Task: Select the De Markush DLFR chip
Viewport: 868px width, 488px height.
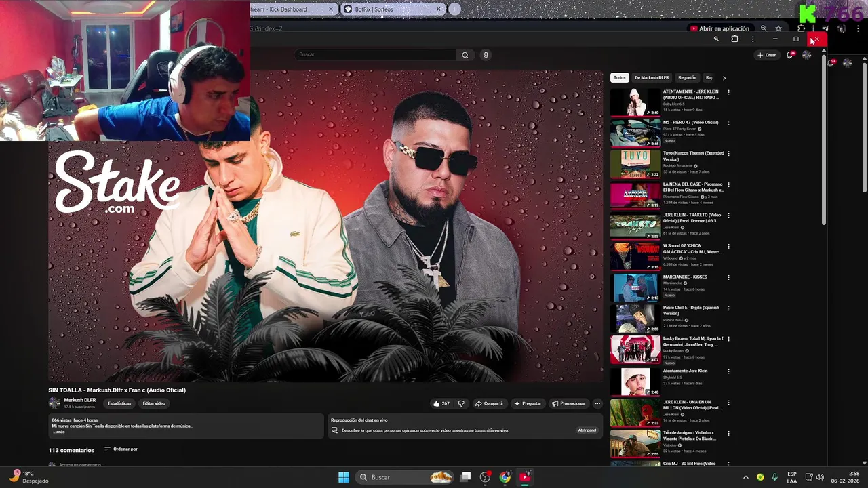Action: (652, 78)
